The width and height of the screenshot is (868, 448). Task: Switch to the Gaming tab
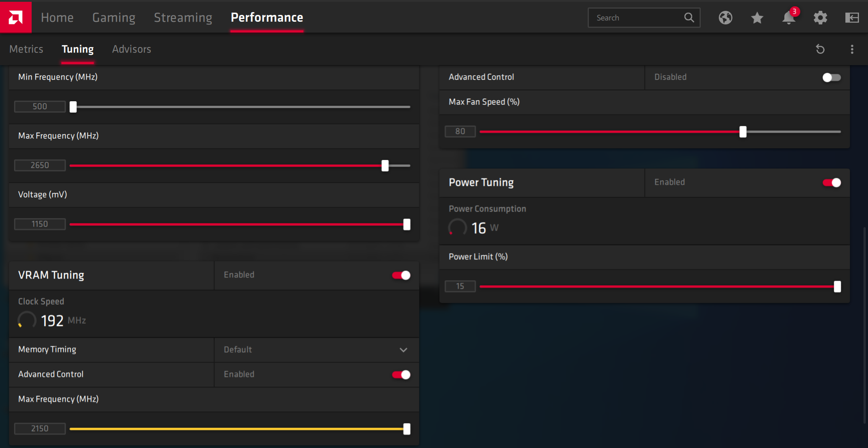(114, 17)
